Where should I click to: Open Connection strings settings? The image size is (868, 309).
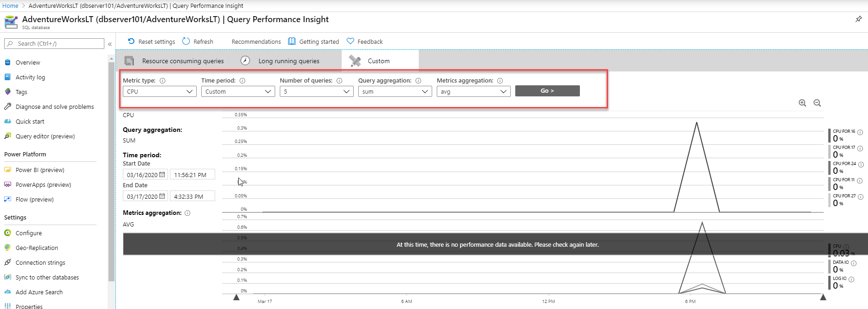pyautogui.click(x=40, y=262)
